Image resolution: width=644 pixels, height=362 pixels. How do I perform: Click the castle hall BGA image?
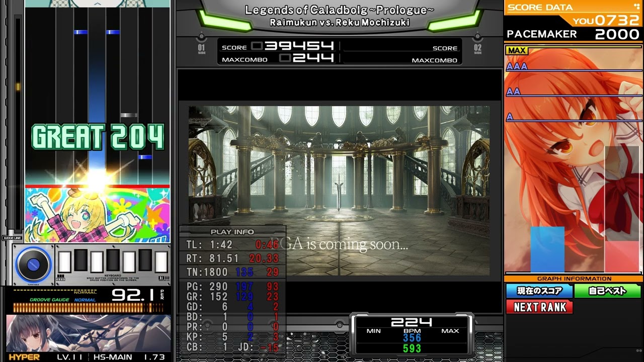click(x=339, y=191)
